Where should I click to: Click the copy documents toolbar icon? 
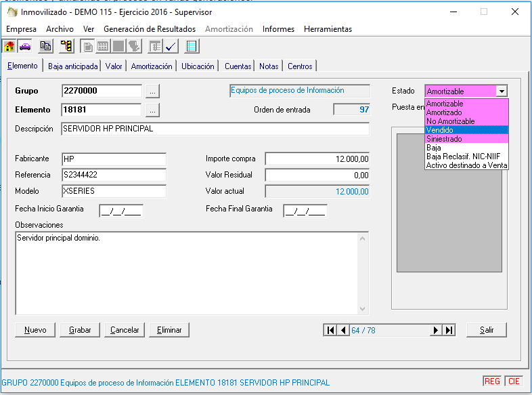coord(45,46)
